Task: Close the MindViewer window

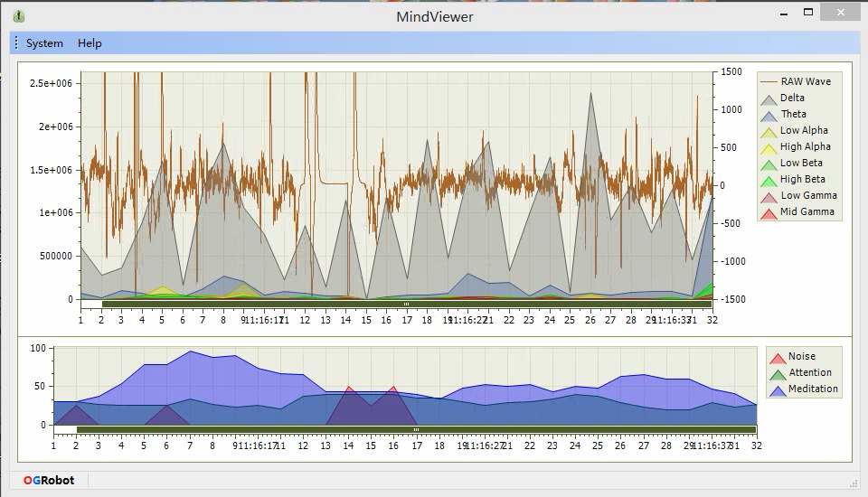Action: click(x=840, y=12)
